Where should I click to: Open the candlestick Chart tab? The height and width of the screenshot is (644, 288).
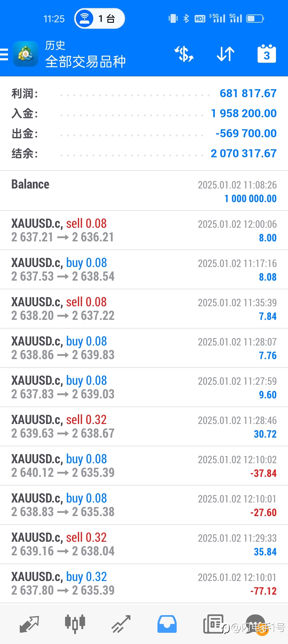[75, 624]
